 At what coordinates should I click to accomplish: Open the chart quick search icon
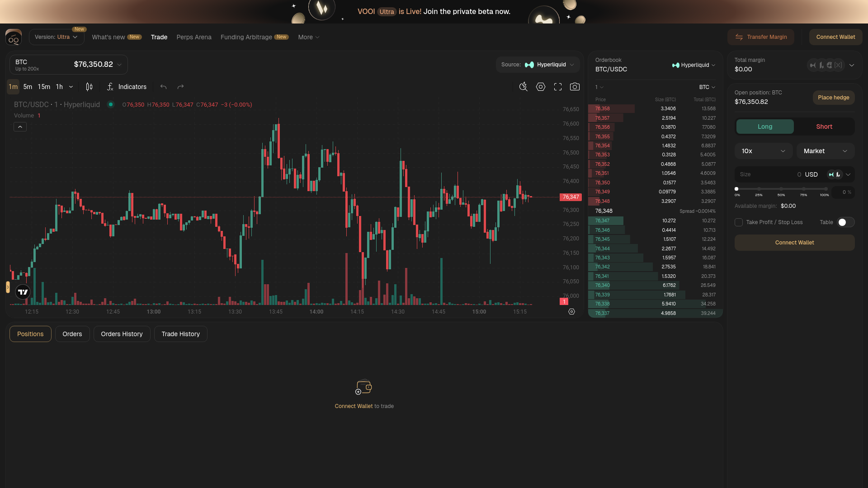click(524, 87)
